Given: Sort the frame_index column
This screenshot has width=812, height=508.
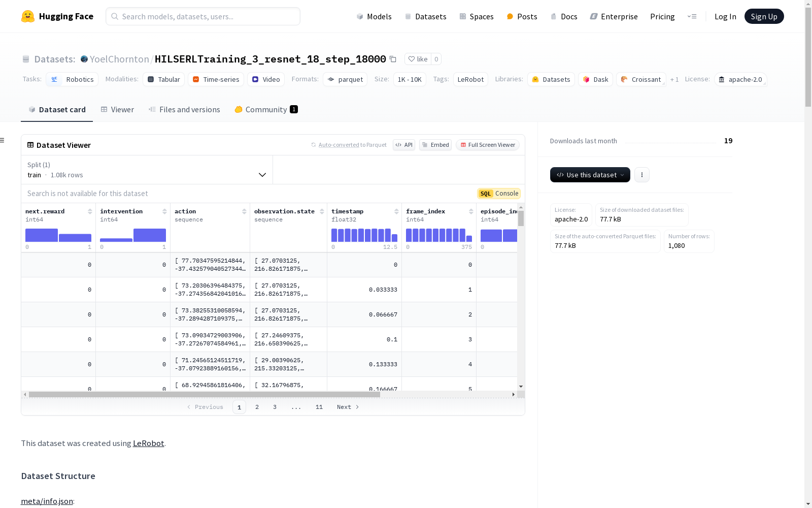Looking at the screenshot, I should 471,211.
